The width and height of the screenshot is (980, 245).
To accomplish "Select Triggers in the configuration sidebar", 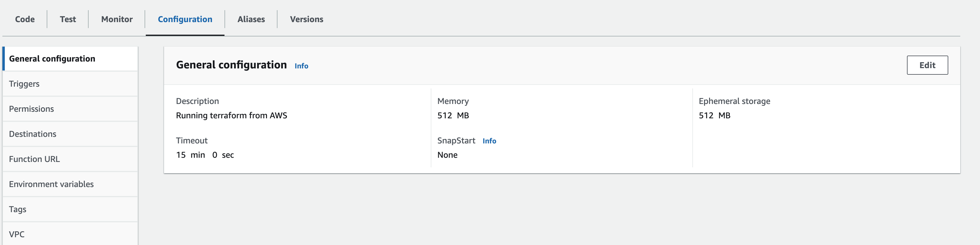I will (x=24, y=84).
